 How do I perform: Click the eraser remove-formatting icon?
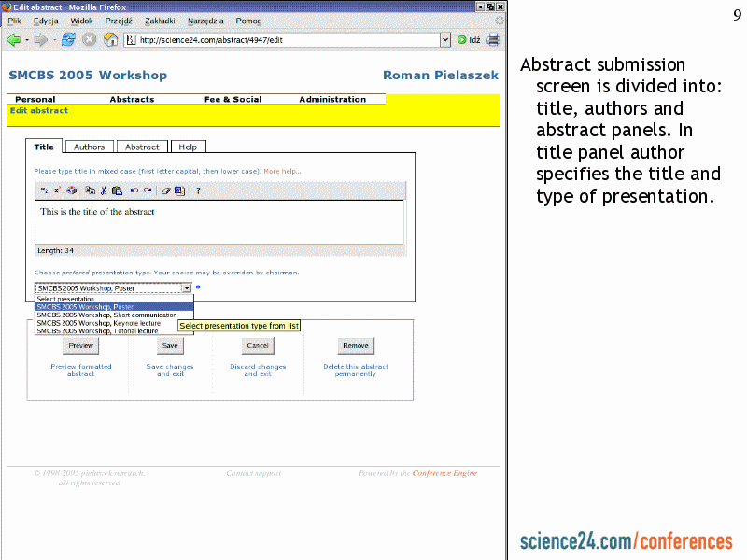[x=165, y=190]
